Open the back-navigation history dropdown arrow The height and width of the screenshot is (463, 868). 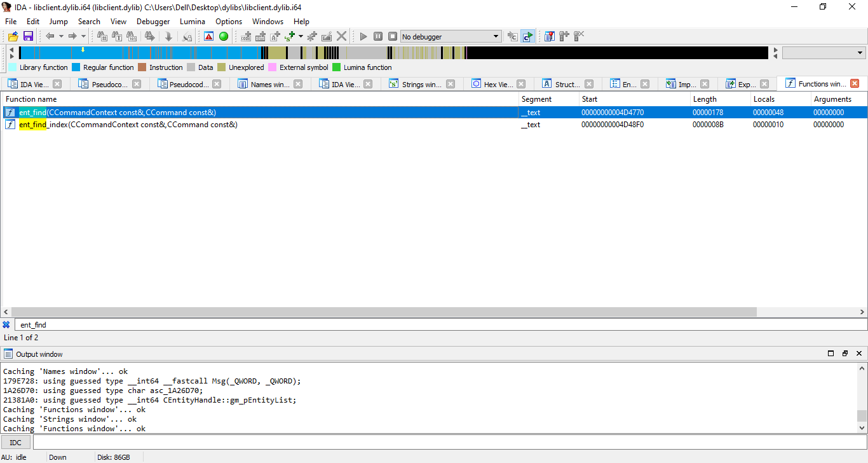(61, 36)
